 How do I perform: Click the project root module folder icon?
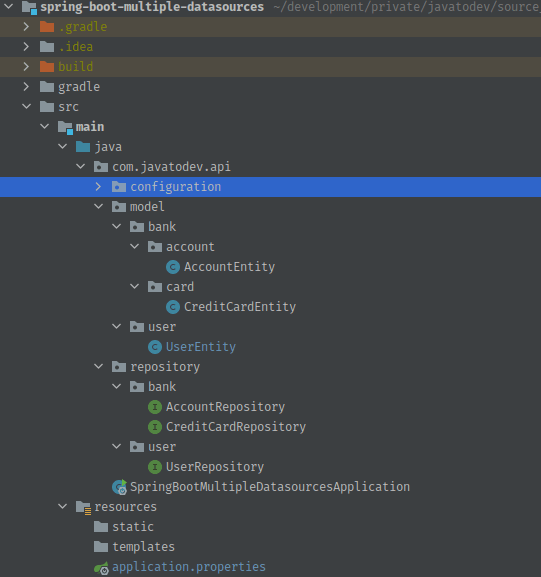(x=29, y=7)
